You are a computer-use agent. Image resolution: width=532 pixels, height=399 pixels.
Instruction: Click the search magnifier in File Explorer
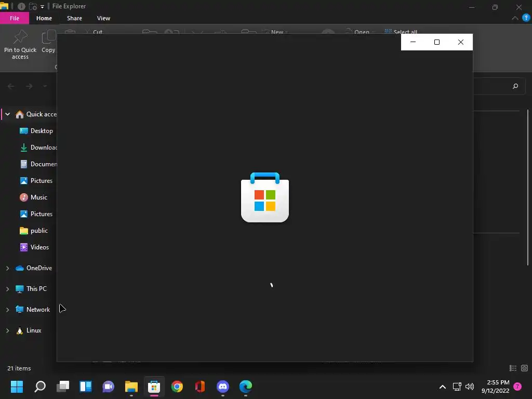(x=515, y=86)
